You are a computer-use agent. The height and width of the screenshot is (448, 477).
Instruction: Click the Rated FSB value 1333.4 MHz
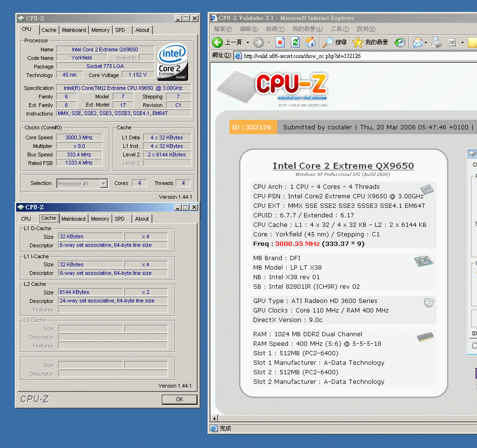pyautogui.click(x=79, y=163)
